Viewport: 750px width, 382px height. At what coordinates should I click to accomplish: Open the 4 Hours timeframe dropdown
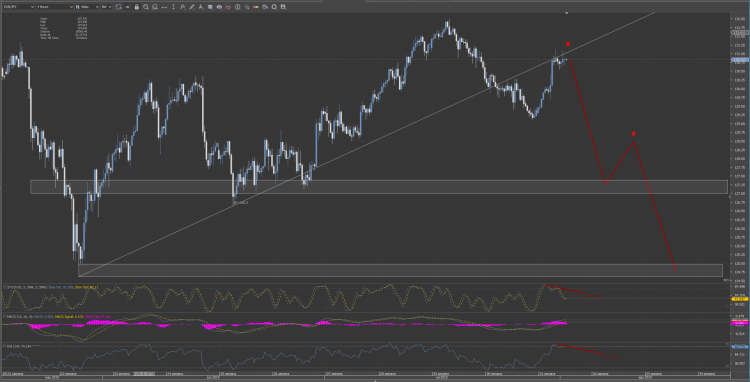click(55, 7)
